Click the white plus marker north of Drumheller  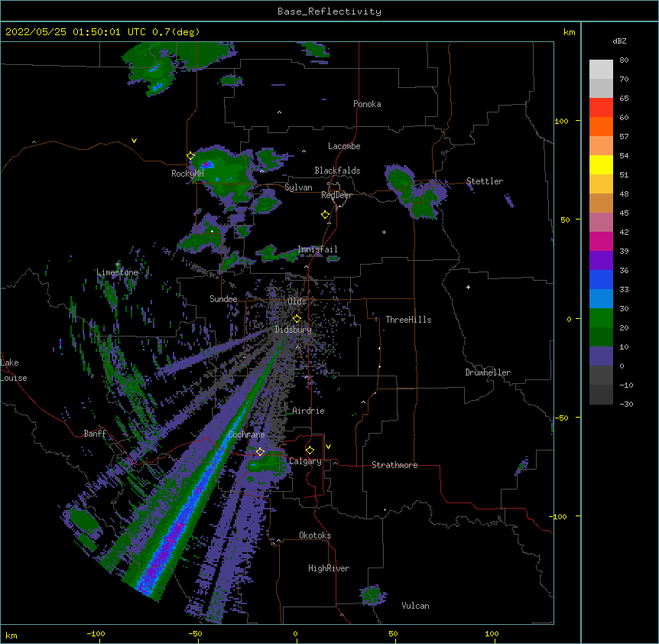point(468,287)
